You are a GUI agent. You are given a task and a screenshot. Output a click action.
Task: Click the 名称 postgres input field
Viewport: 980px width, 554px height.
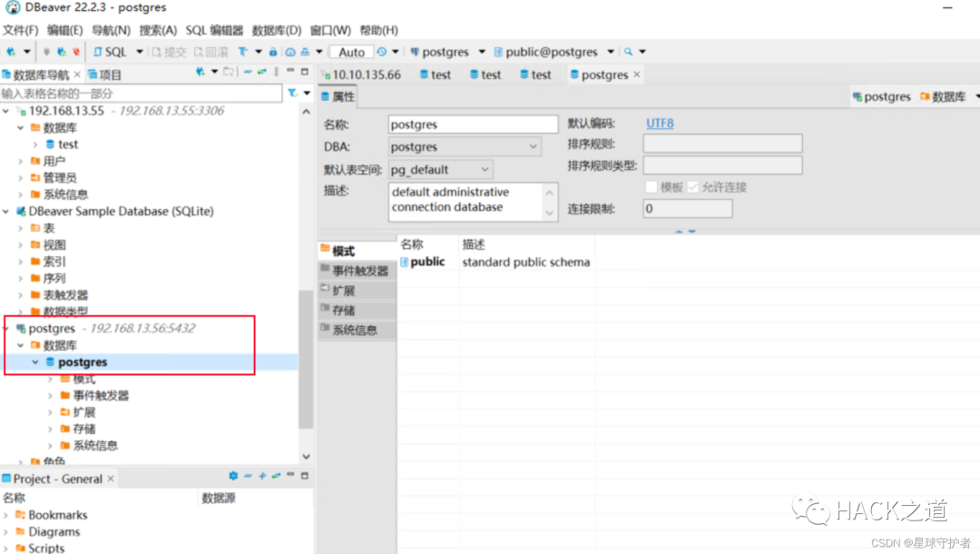pyautogui.click(x=473, y=124)
